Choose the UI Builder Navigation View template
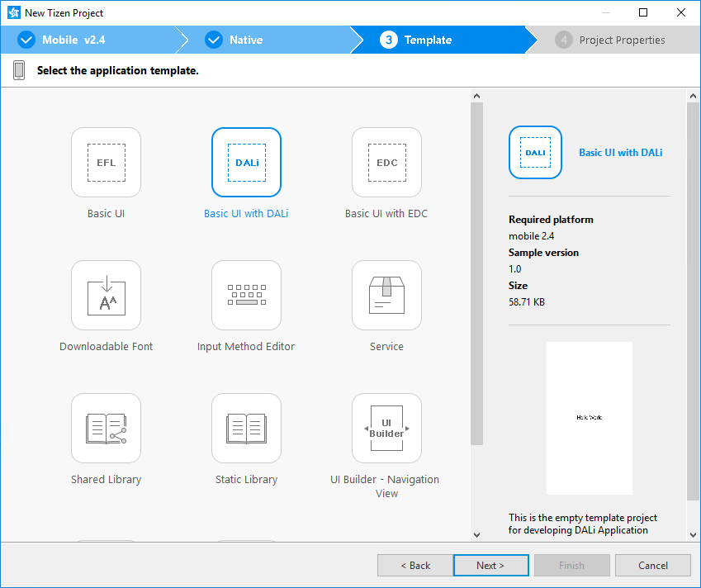The image size is (701, 588). pyautogui.click(x=386, y=429)
